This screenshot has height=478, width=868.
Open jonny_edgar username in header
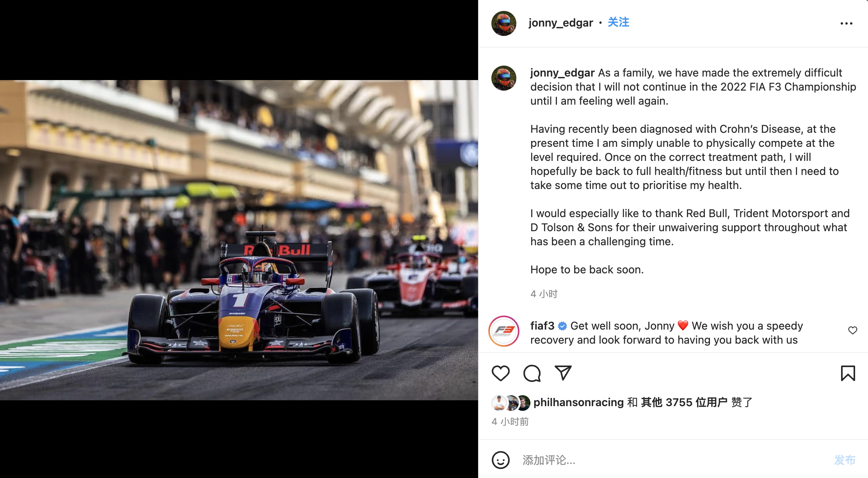tap(560, 23)
